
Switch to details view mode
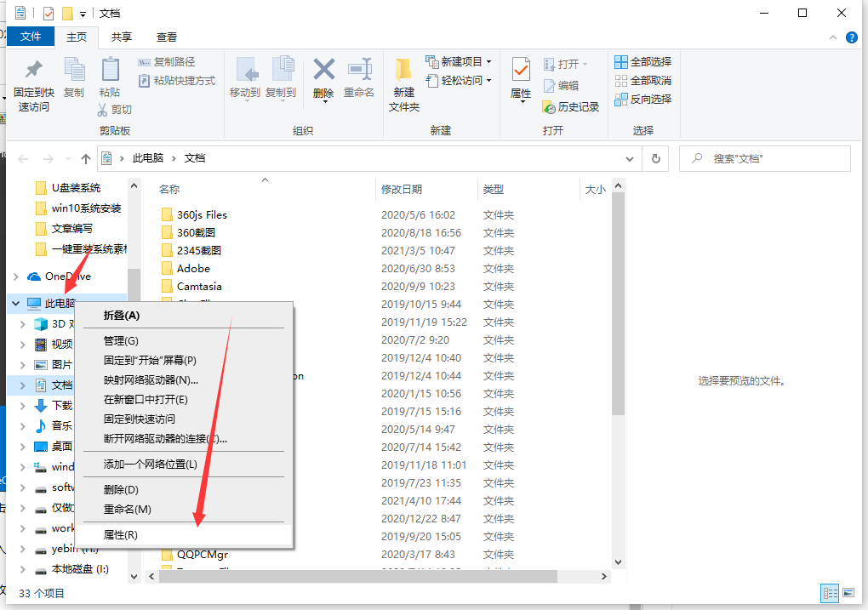(828, 593)
